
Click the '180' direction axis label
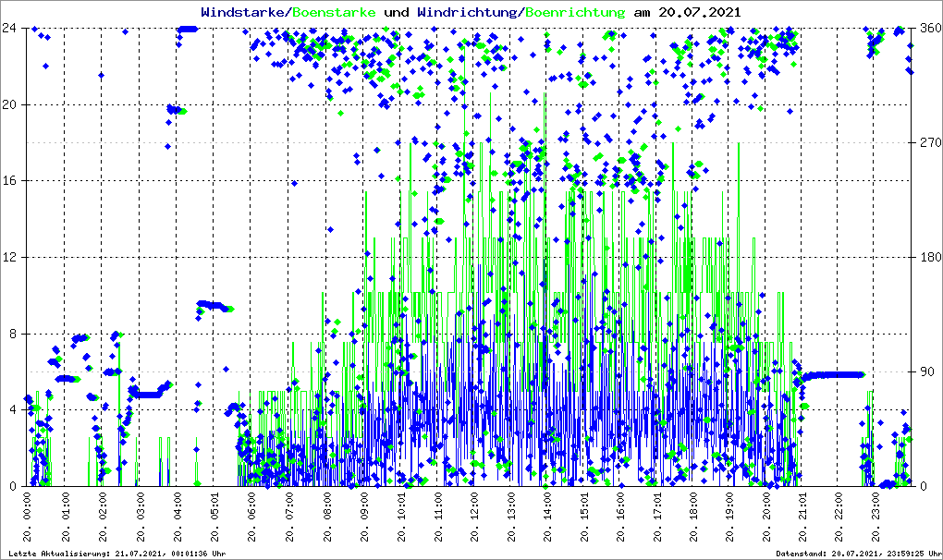pyautogui.click(x=932, y=257)
